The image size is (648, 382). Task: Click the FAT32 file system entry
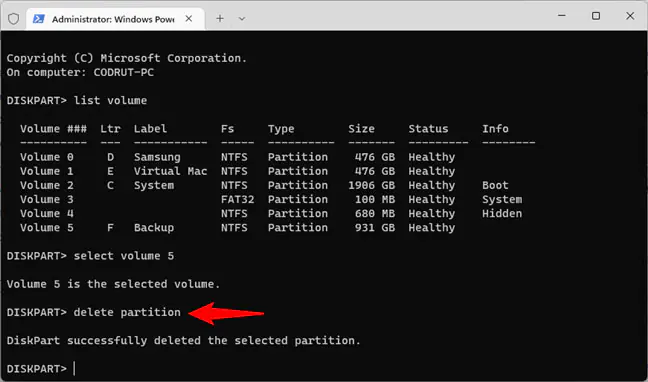tap(237, 200)
